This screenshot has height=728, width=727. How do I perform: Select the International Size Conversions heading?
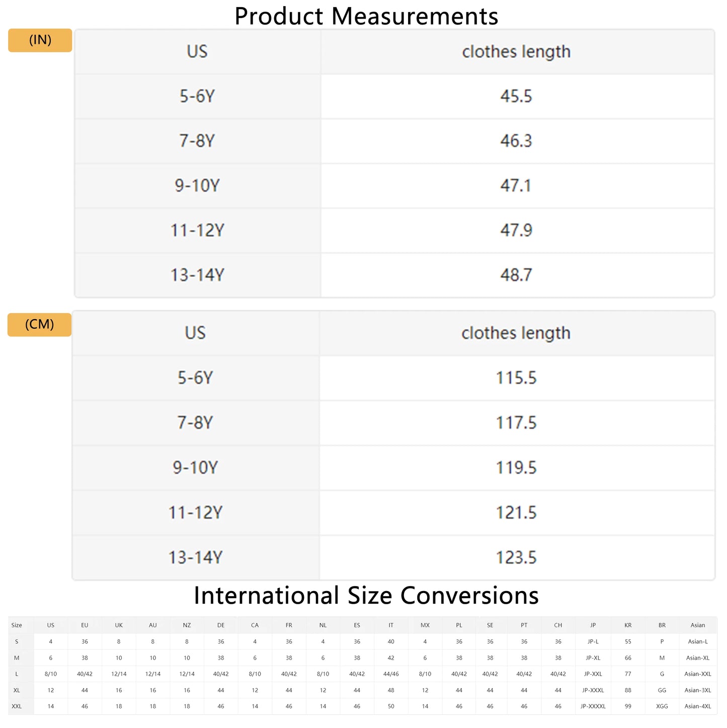366,596
